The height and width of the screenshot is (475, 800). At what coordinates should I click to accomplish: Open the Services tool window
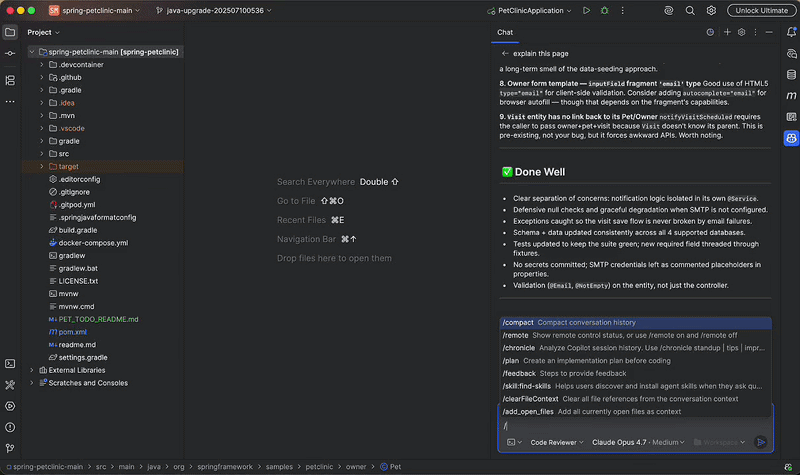[x=10, y=406]
